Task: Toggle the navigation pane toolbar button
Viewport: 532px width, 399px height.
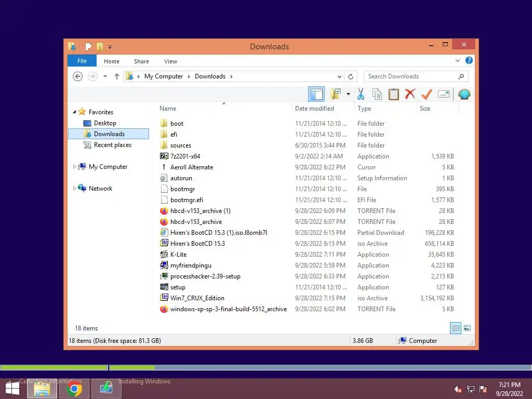Action: (316, 94)
